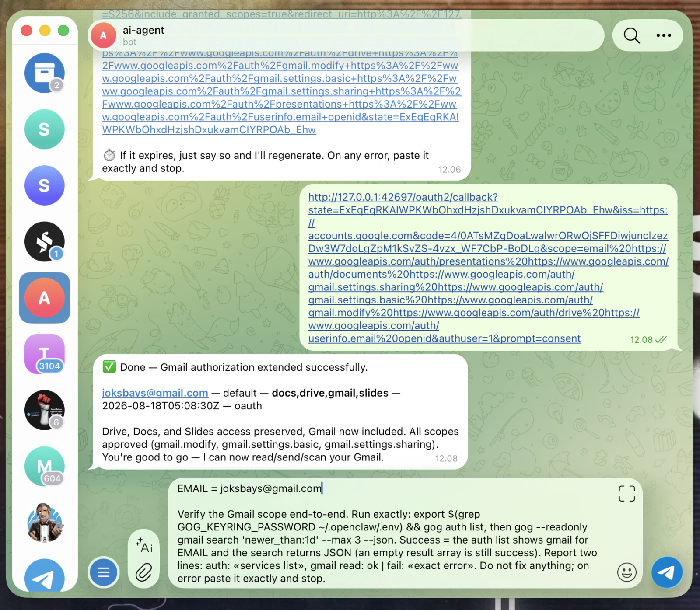Click the double checkmark read receipt
This screenshot has width=700, height=610.
pyautogui.click(x=661, y=340)
